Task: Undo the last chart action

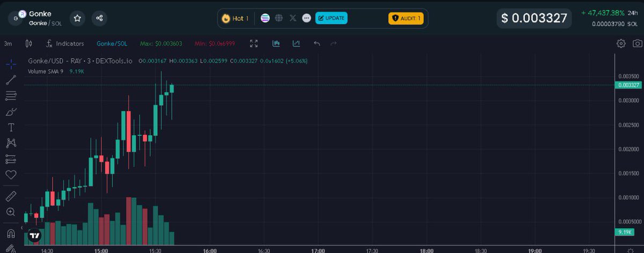Action: coord(317,43)
